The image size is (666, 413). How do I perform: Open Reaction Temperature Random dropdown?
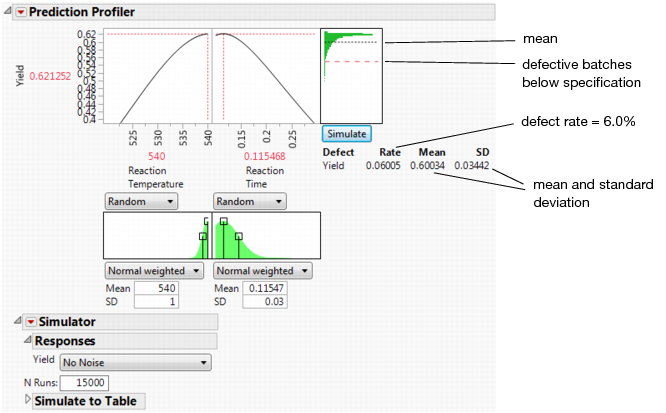[x=141, y=201]
